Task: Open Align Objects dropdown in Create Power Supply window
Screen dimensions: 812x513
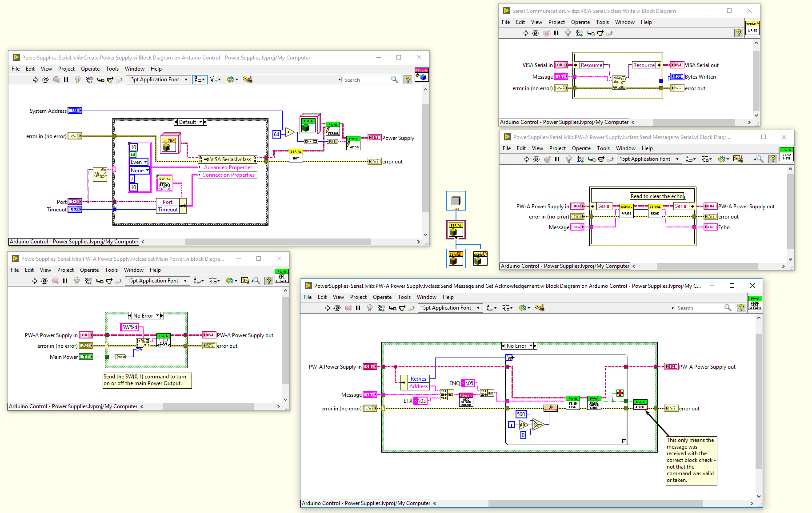Action: click(x=200, y=80)
